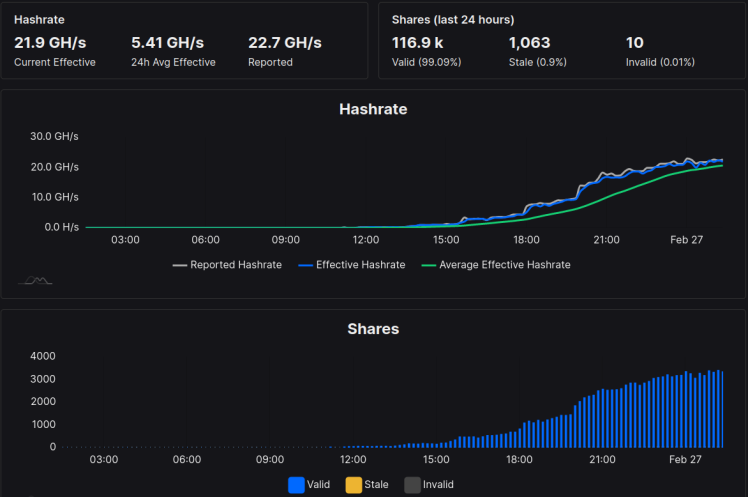Toggle Average Effective Hashrate legend series
Viewport: 748px width, 497px height.
tap(496, 265)
